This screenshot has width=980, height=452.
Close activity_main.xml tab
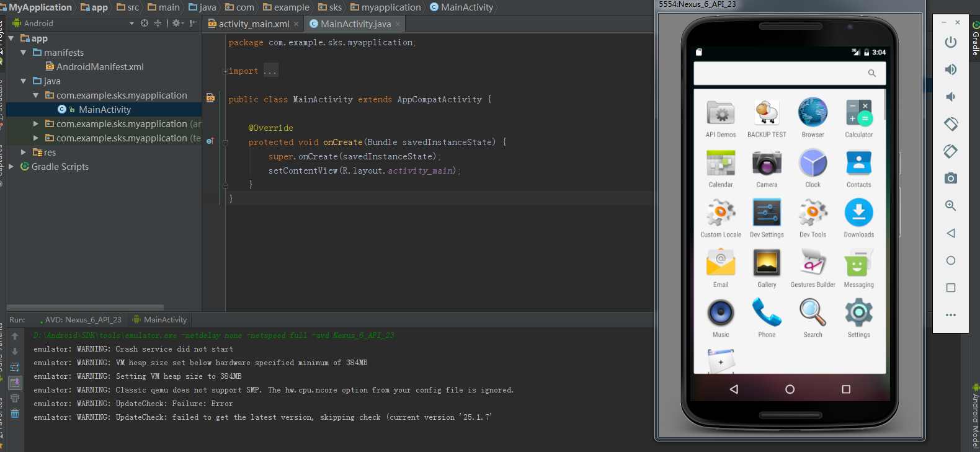tap(296, 24)
